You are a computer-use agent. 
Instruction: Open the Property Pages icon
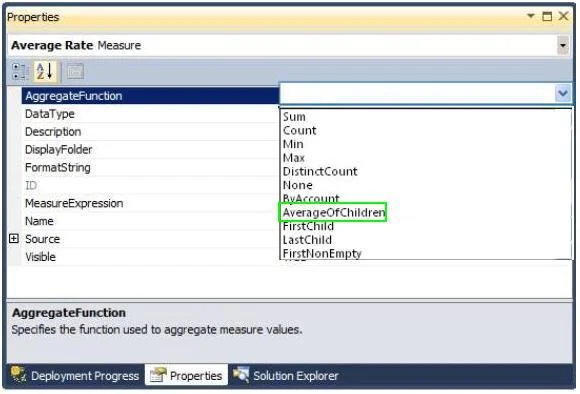(x=75, y=71)
